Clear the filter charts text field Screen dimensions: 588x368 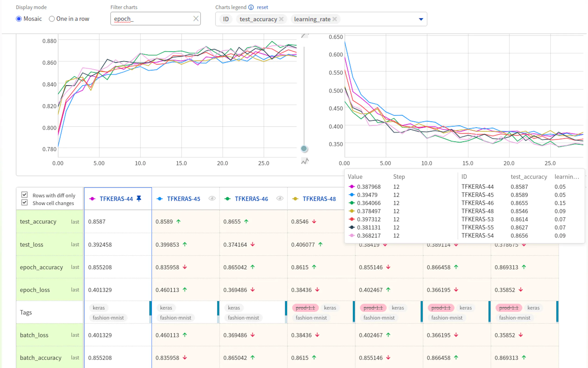(x=196, y=19)
